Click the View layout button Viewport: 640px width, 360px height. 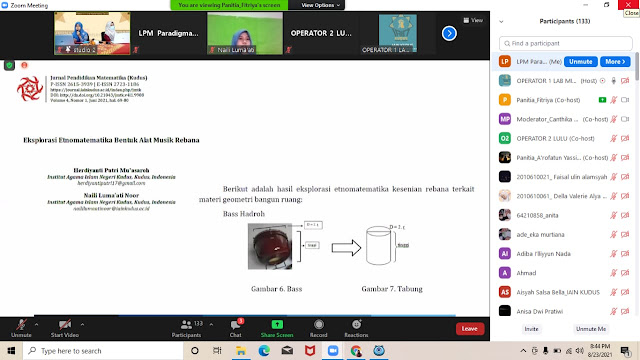[x=473, y=20]
